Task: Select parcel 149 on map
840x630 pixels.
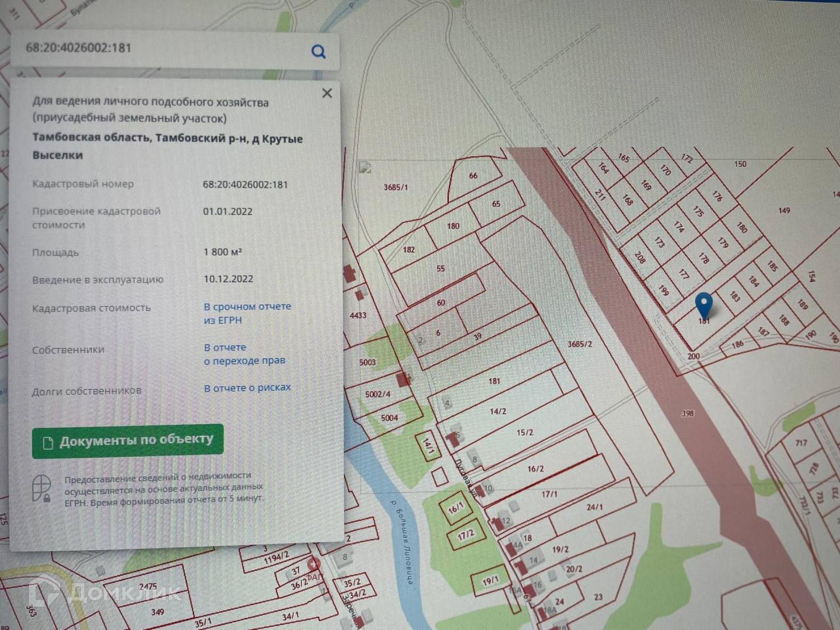Action: (784, 210)
